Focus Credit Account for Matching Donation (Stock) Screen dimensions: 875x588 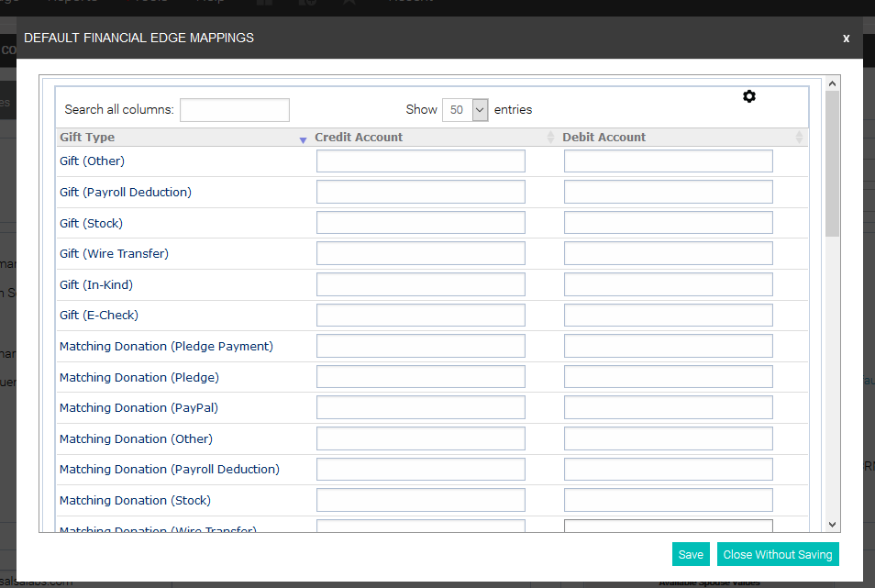pyautogui.click(x=421, y=500)
